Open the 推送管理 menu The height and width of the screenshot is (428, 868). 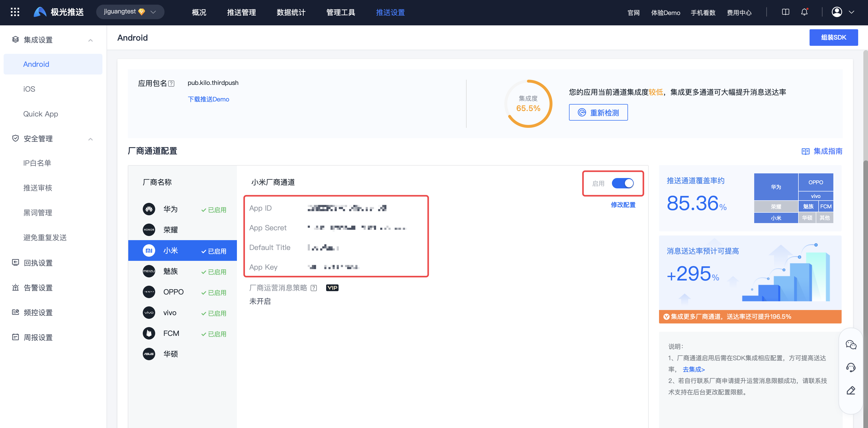(x=241, y=12)
